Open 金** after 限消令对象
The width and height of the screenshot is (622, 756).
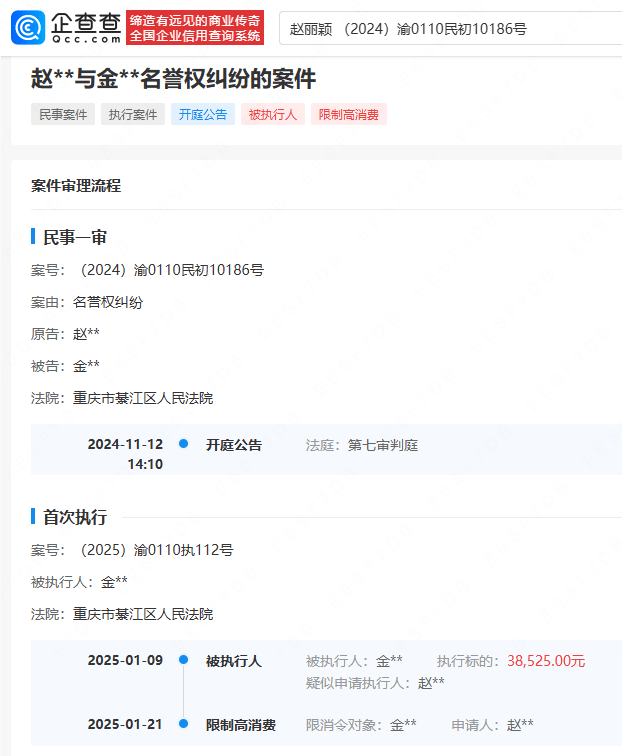403,725
